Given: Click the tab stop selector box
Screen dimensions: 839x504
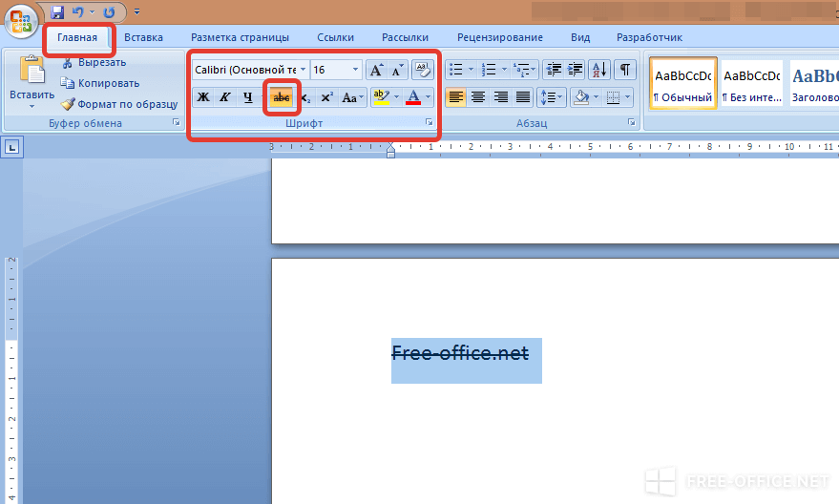Looking at the screenshot, I should (11, 147).
